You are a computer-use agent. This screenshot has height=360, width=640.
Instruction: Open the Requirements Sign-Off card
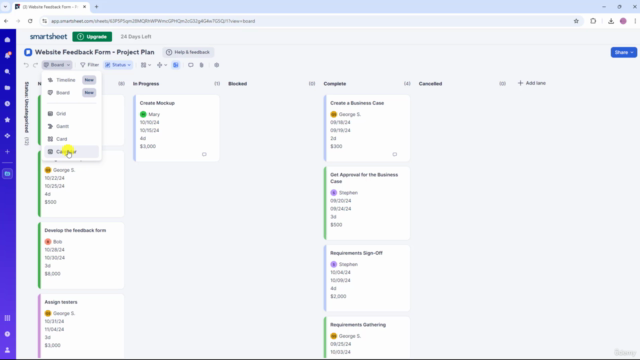[367, 278]
